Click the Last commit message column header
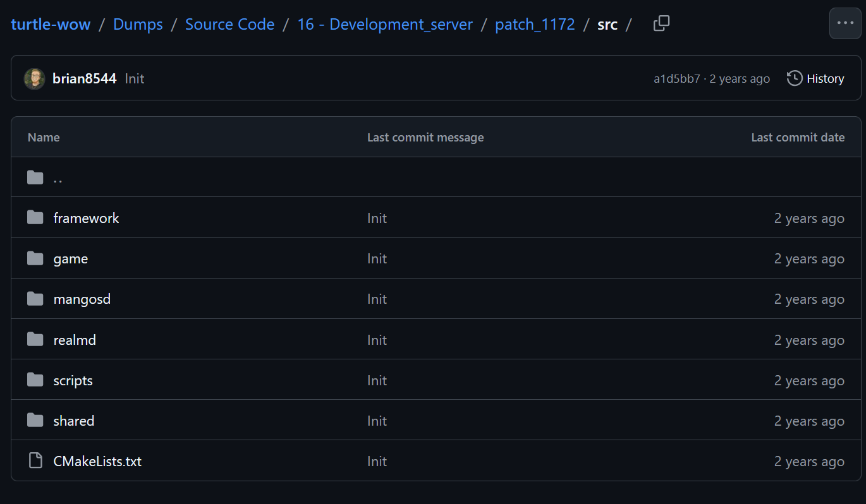 pyautogui.click(x=425, y=137)
